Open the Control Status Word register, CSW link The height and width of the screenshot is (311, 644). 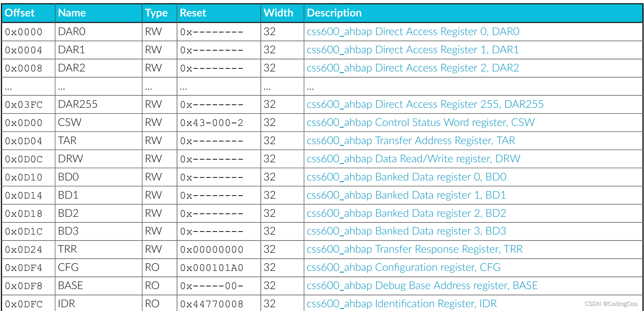[421, 123]
